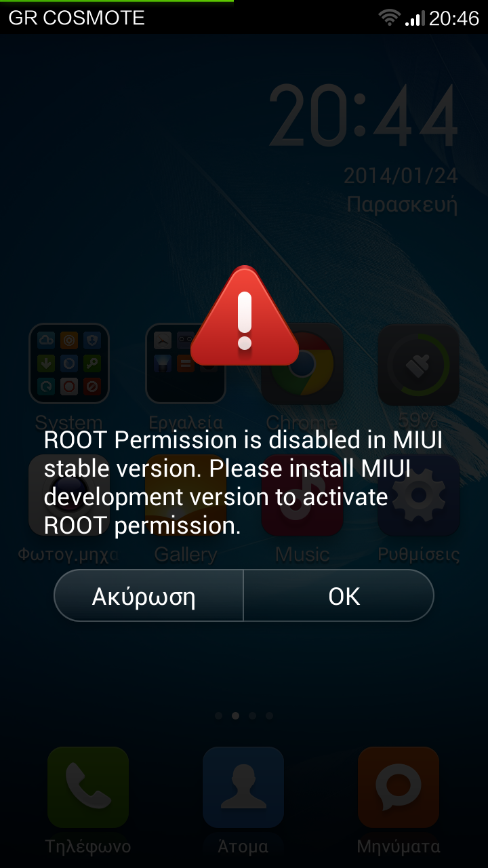Tap the signal strength bars icon
Screen dimensions: 488x868
pos(415,18)
